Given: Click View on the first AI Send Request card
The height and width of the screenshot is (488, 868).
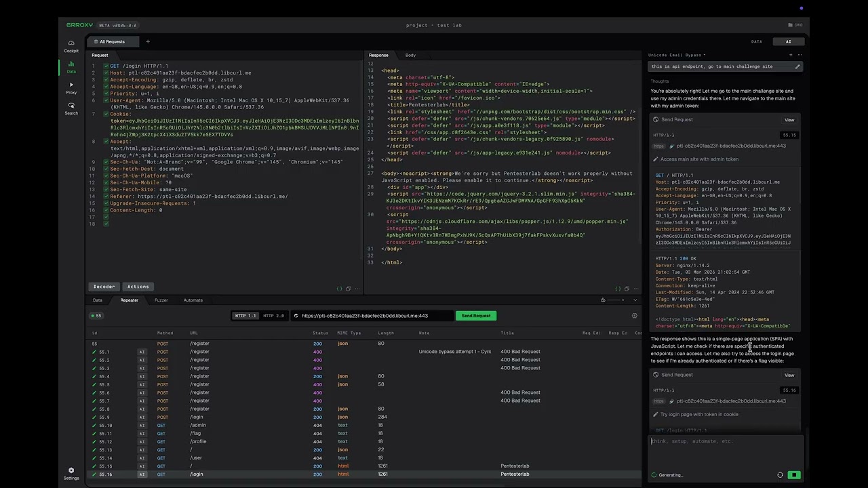Looking at the screenshot, I should point(789,120).
